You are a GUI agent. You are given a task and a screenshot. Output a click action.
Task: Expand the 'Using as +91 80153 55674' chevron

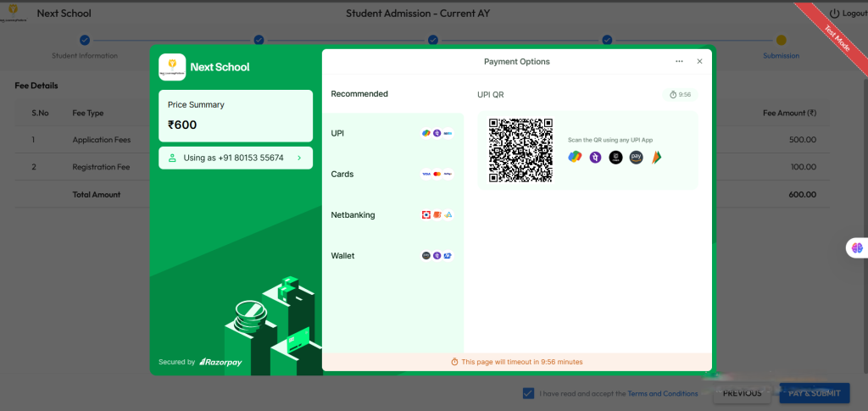point(299,158)
